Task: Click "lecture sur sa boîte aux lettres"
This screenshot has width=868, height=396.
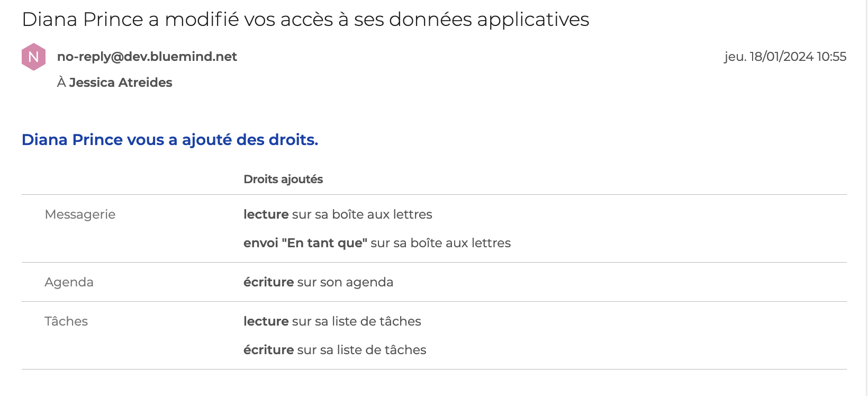Action: [x=338, y=214]
